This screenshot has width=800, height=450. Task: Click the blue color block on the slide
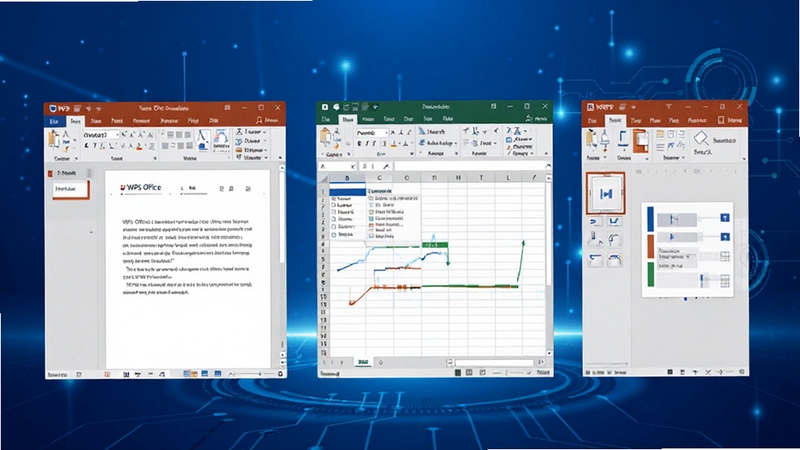pyautogui.click(x=651, y=218)
